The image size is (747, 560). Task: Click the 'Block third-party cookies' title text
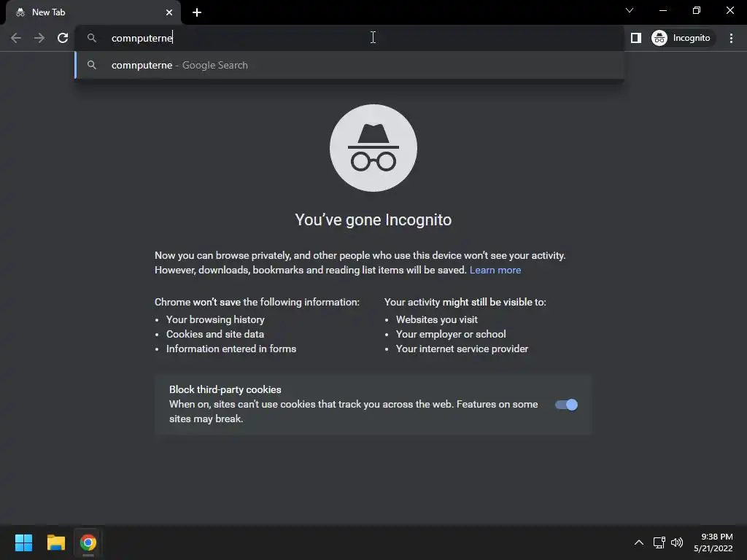pyautogui.click(x=225, y=389)
